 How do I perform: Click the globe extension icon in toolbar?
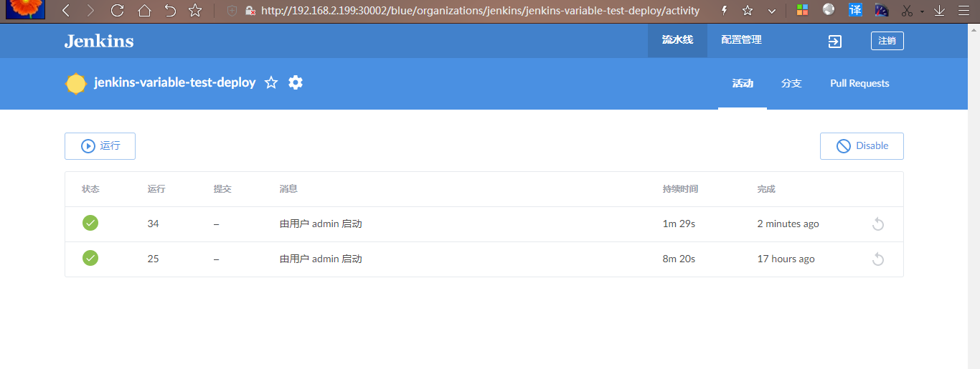point(829,10)
